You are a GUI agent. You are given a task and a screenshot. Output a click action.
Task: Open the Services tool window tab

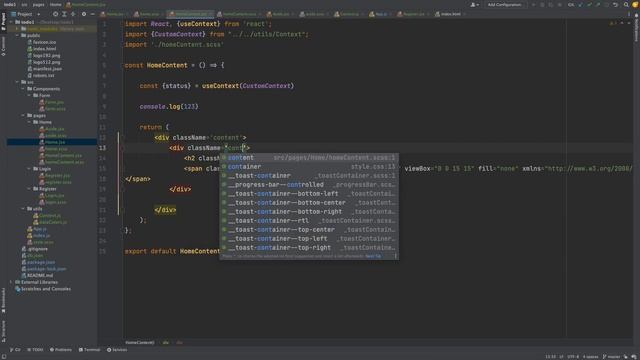click(x=117, y=350)
